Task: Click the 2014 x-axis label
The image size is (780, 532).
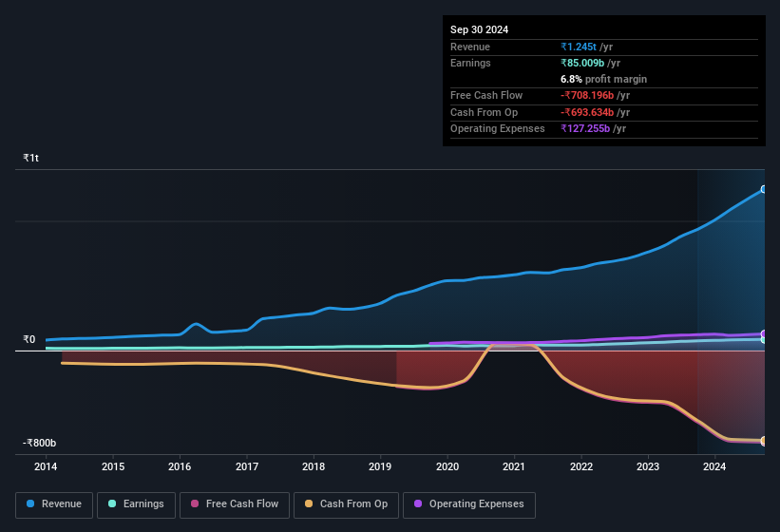Action: pyautogui.click(x=46, y=466)
